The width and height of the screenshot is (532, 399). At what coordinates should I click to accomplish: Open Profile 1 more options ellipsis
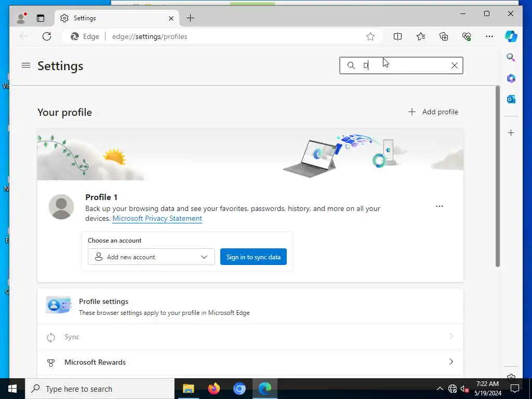(440, 206)
